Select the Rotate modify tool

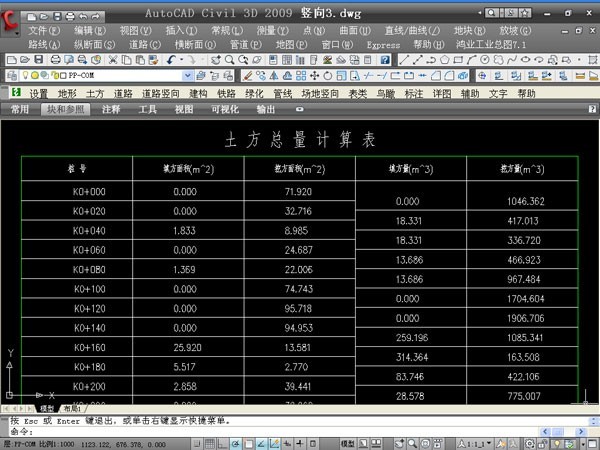coord(328,76)
